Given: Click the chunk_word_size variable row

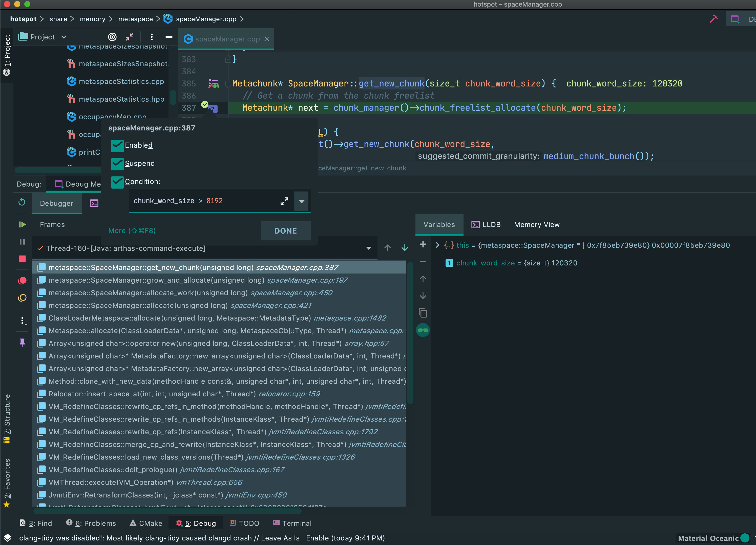Looking at the screenshot, I should point(511,263).
